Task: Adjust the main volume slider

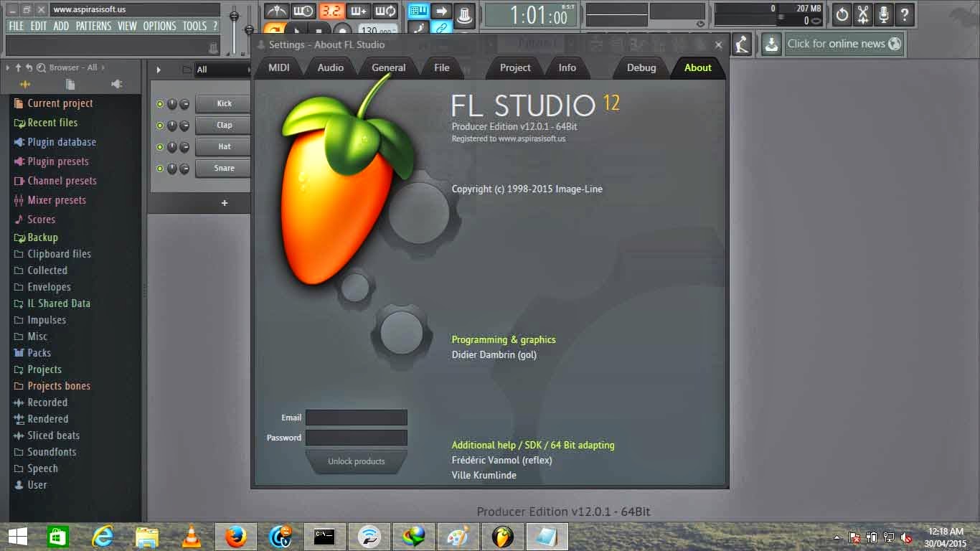Action: pyautogui.click(x=234, y=29)
